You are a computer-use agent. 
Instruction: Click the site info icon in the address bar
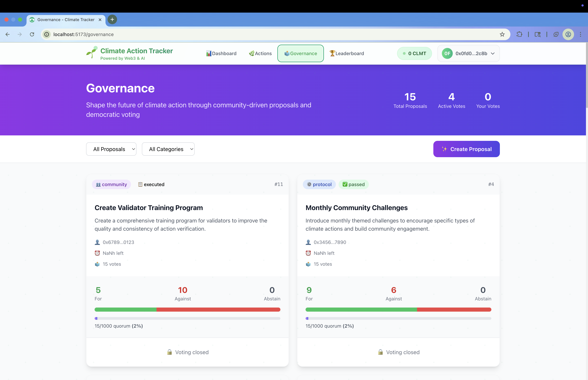pyautogui.click(x=47, y=34)
